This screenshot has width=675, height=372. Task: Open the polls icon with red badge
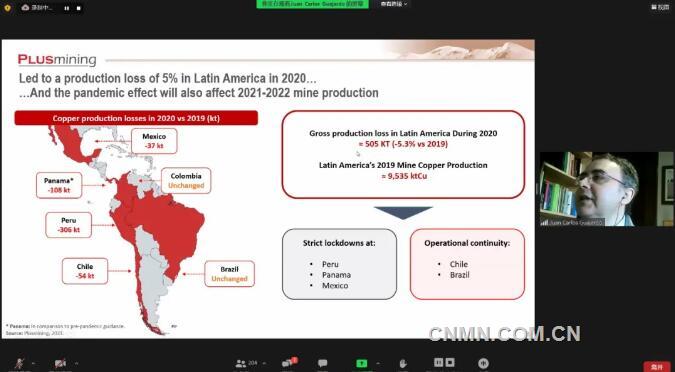click(289, 363)
